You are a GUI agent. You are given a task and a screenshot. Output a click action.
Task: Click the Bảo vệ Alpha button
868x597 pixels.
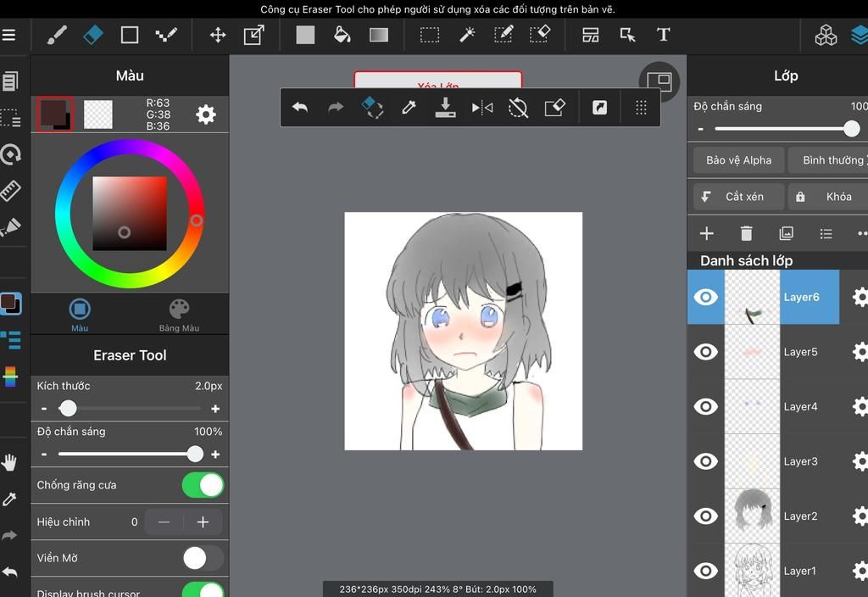click(738, 160)
